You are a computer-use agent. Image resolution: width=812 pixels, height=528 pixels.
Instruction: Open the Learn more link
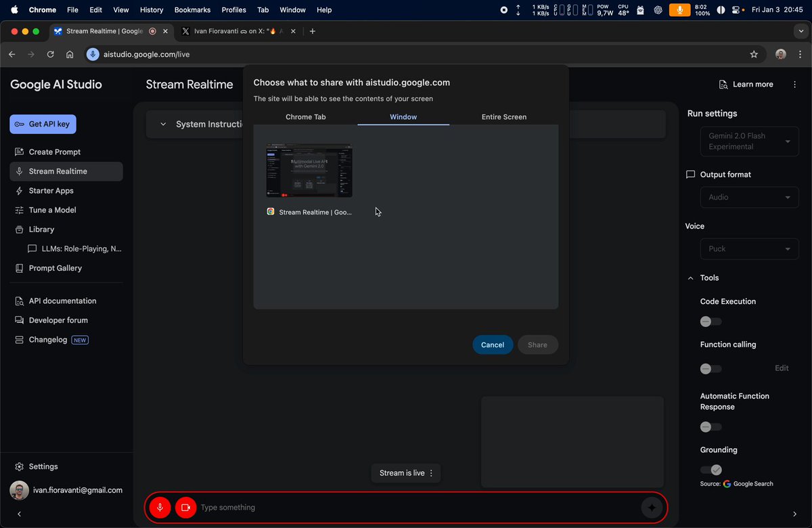pyautogui.click(x=746, y=85)
